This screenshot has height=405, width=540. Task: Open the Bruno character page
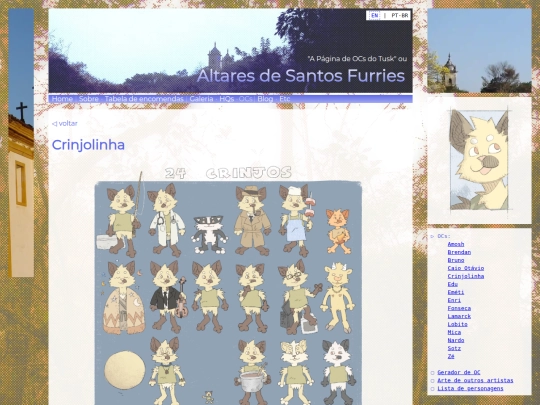[456, 260]
